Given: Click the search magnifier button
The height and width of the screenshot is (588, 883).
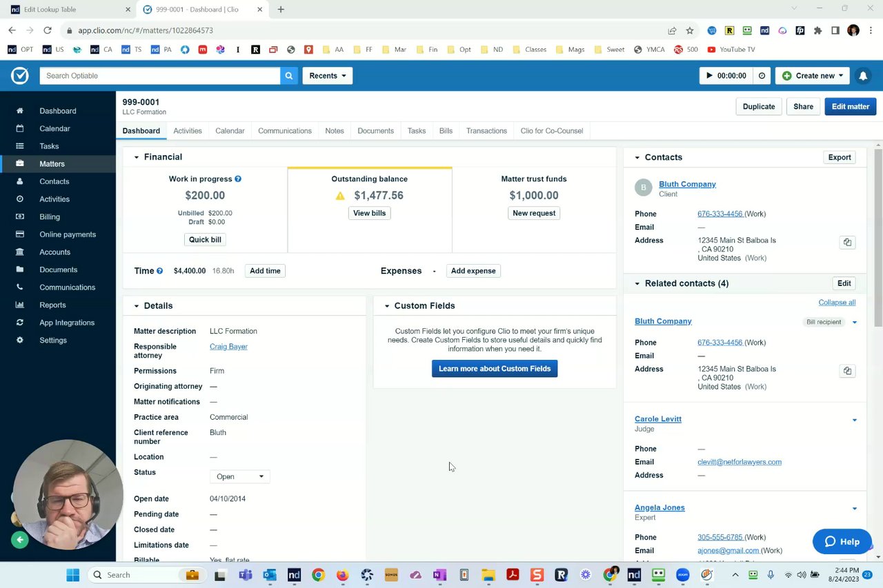Looking at the screenshot, I should 289,76.
